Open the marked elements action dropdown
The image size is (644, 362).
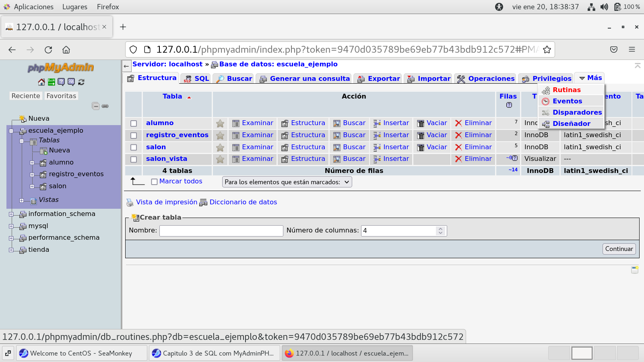(287, 182)
